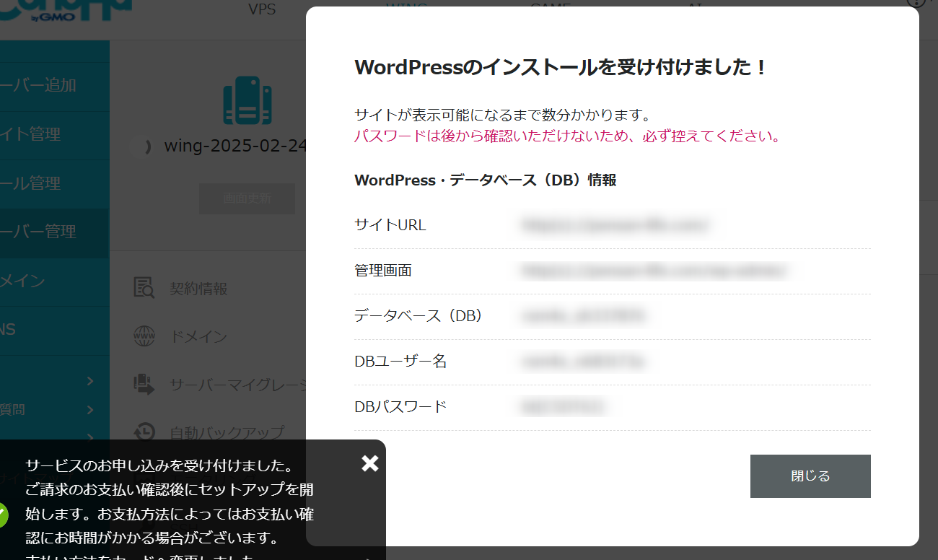Click the ドメイン globe icon
The image size is (938, 560).
(x=144, y=336)
